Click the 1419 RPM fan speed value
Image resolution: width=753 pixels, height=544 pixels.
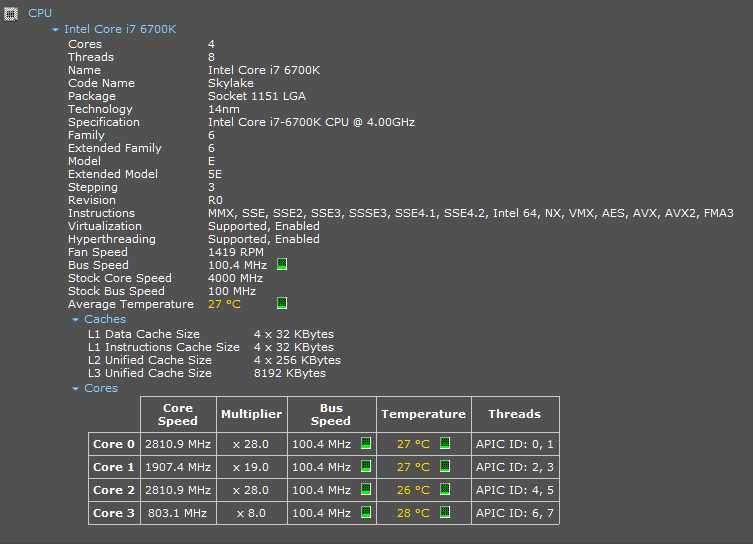click(236, 252)
